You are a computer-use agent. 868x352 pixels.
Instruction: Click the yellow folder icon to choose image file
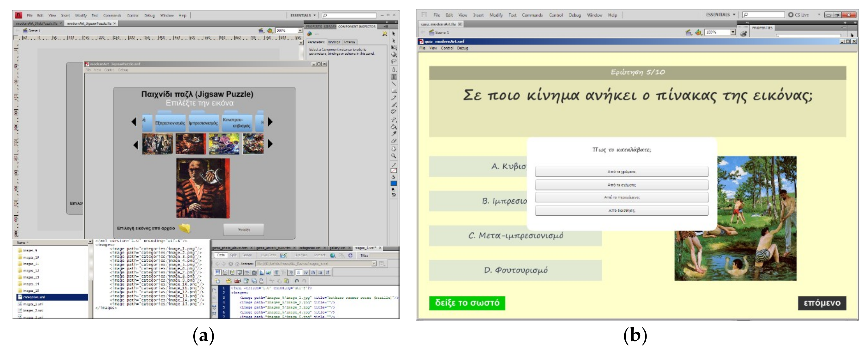(185, 229)
